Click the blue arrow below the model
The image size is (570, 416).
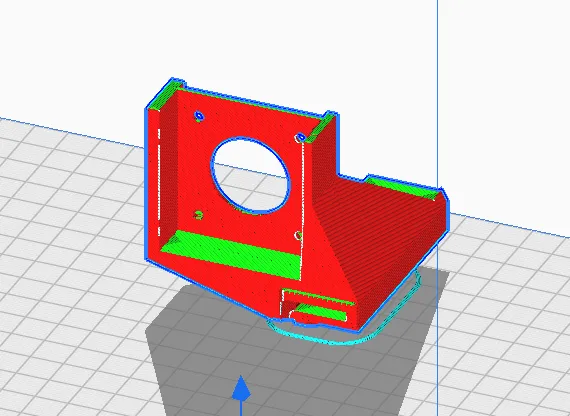pyautogui.click(x=241, y=389)
